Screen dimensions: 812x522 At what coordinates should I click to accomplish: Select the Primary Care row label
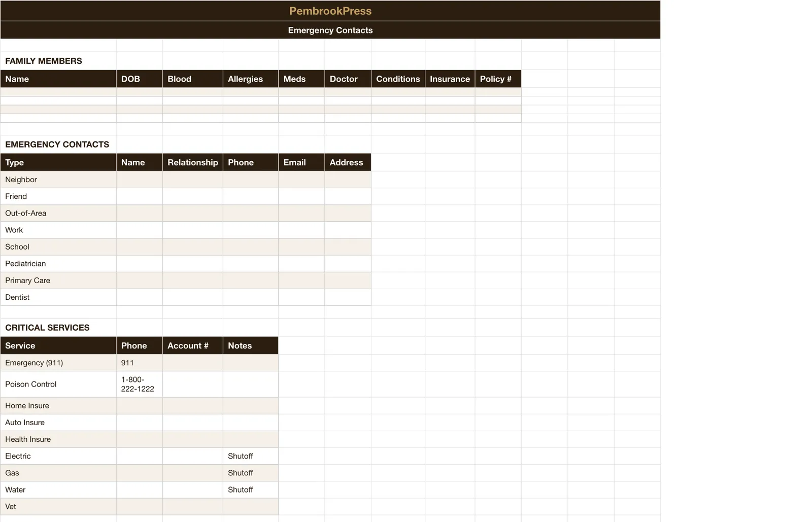click(58, 280)
